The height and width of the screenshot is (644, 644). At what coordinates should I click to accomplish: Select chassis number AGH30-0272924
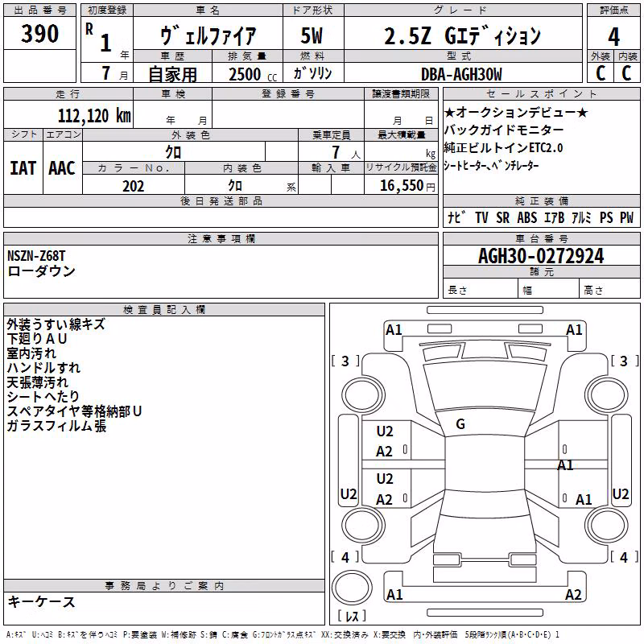tap(541, 256)
